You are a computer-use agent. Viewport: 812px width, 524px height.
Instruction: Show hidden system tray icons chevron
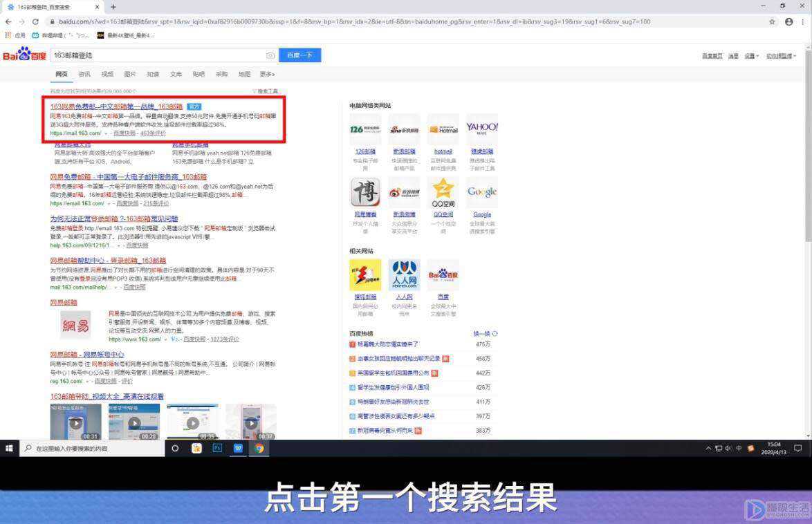click(x=708, y=449)
